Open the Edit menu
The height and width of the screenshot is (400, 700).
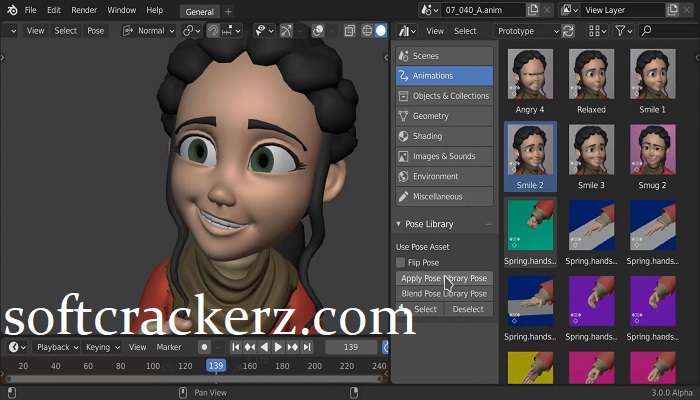click(54, 10)
